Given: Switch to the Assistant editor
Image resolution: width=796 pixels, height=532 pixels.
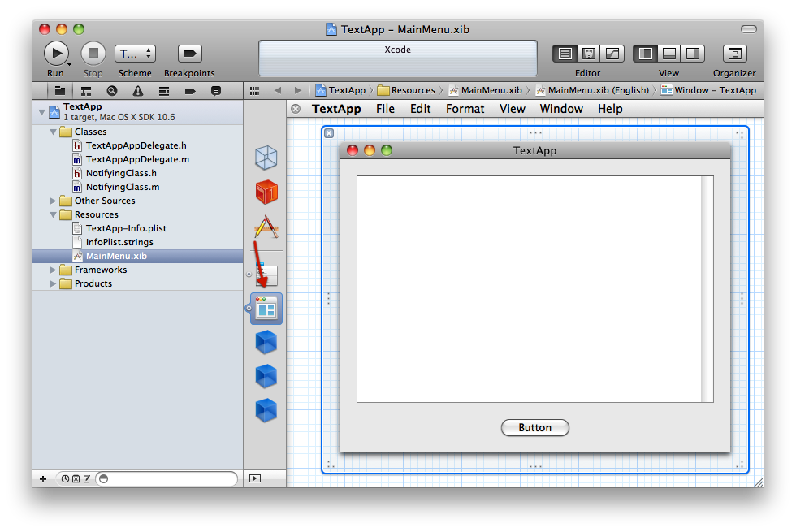Looking at the screenshot, I should (x=588, y=54).
